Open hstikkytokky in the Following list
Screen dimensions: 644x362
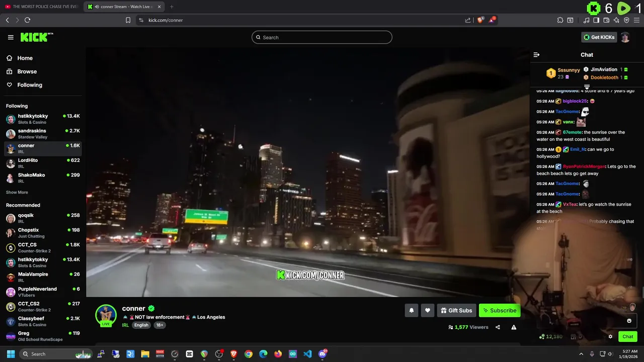tap(43, 119)
